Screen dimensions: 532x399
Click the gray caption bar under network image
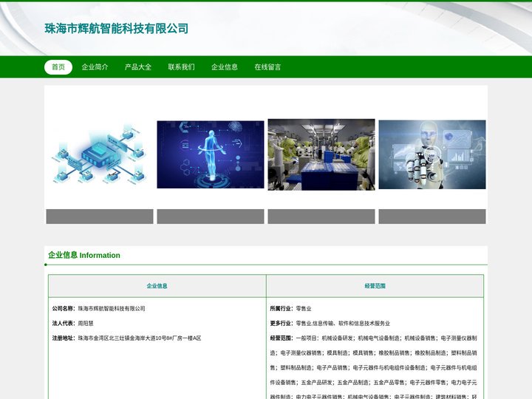click(x=100, y=216)
